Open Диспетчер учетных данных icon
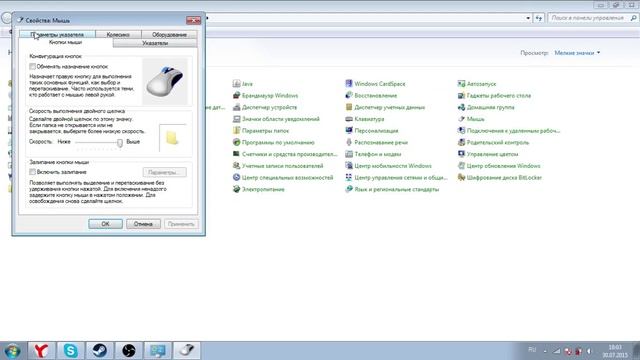 (349, 107)
